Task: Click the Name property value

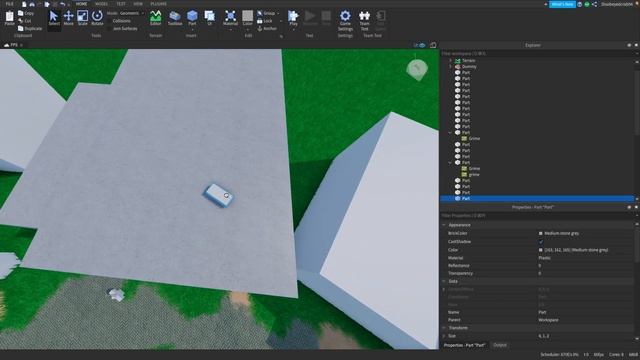Action: 542,312
